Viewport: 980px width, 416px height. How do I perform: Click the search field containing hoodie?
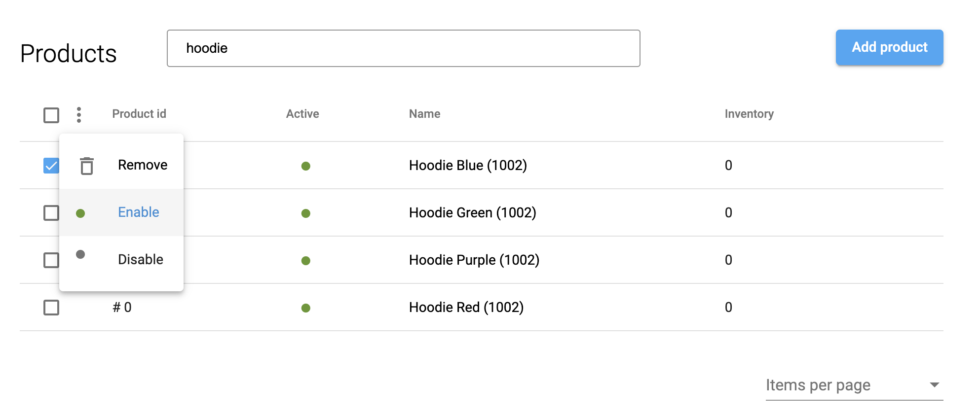403,48
